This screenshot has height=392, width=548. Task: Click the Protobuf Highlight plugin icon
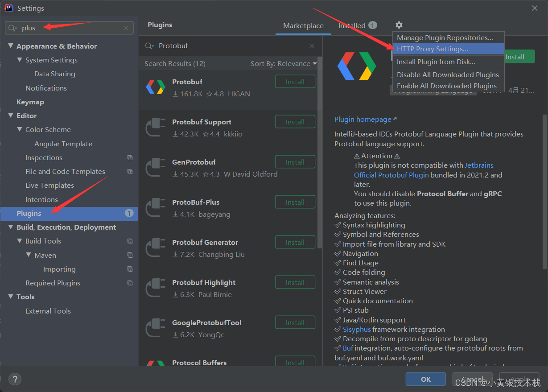tap(156, 288)
